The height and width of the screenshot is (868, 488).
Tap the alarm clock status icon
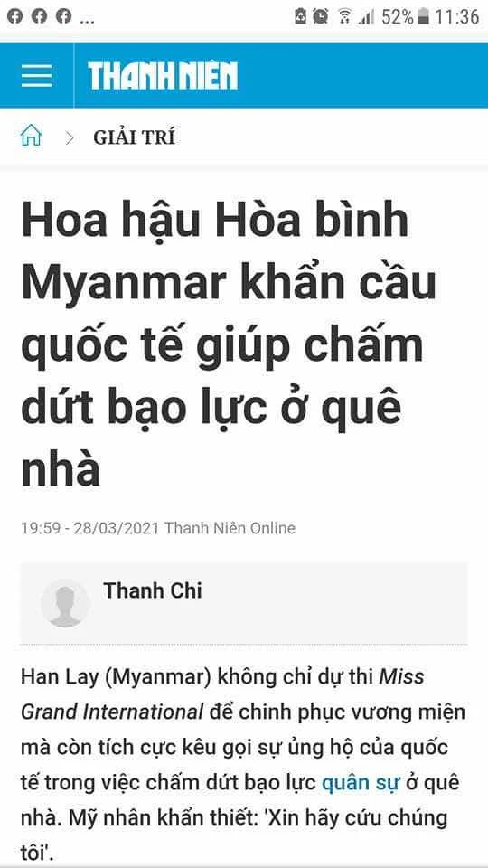pyautogui.click(x=320, y=16)
